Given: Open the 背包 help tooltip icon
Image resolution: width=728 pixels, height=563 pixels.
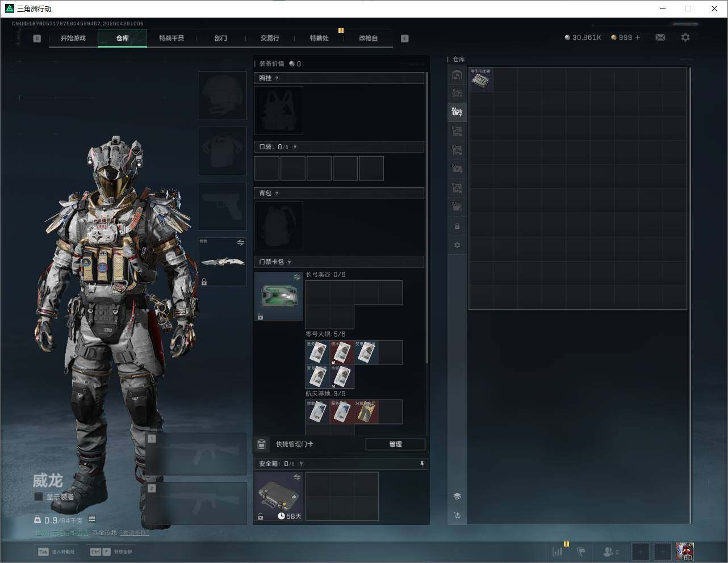Looking at the screenshot, I should click(277, 194).
